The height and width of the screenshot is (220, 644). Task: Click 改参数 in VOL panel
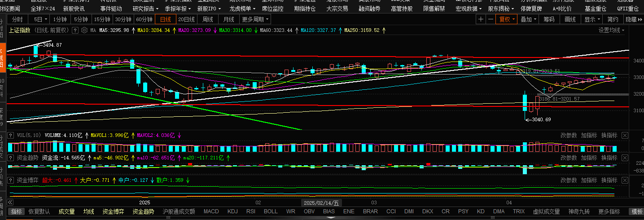(569, 135)
